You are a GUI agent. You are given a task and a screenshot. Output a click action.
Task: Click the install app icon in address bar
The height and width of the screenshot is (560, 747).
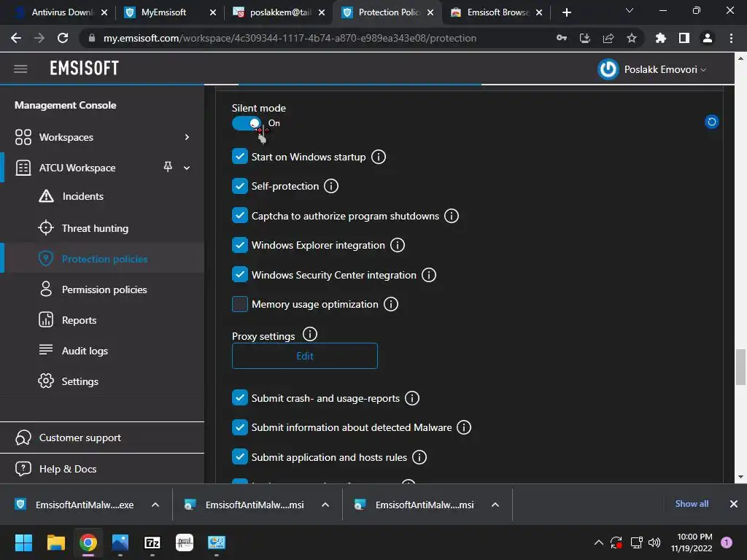(585, 38)
